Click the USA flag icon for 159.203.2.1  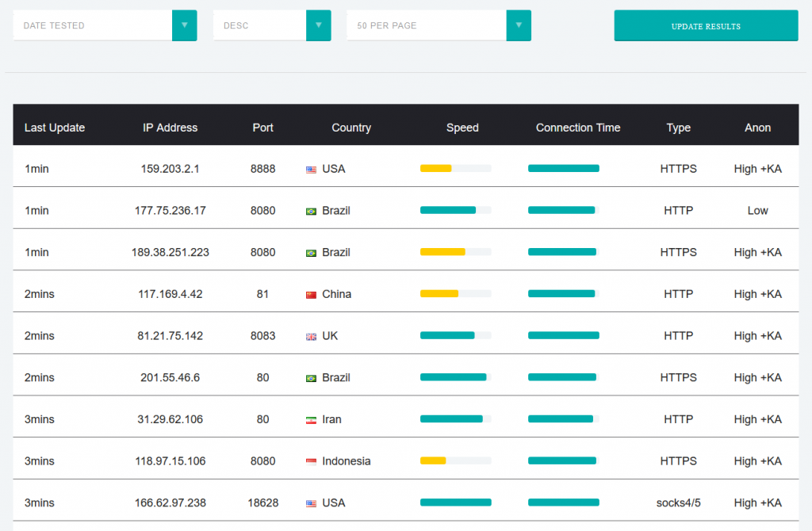311,170
